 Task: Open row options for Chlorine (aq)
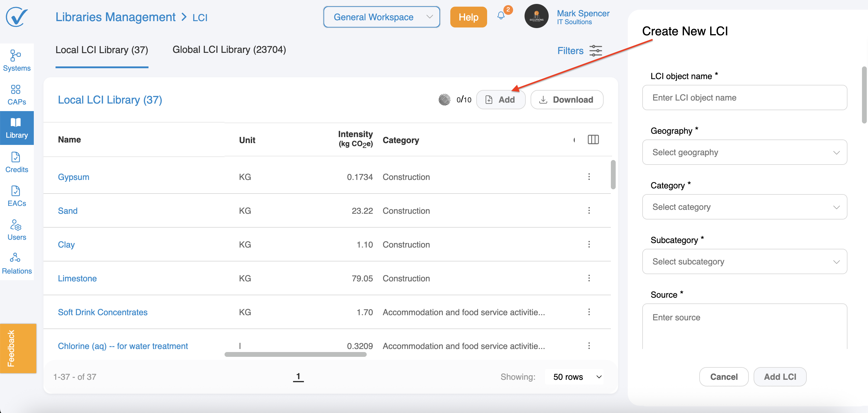[x=589, y=346]
